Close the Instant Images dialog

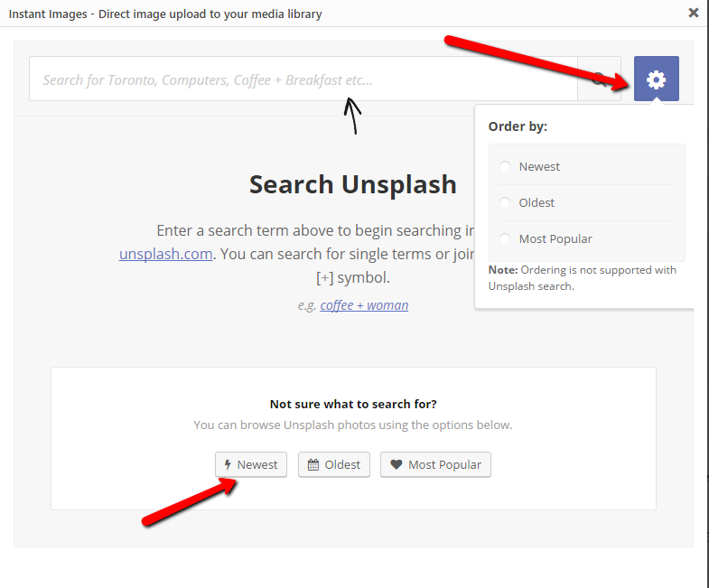(693, 13)
